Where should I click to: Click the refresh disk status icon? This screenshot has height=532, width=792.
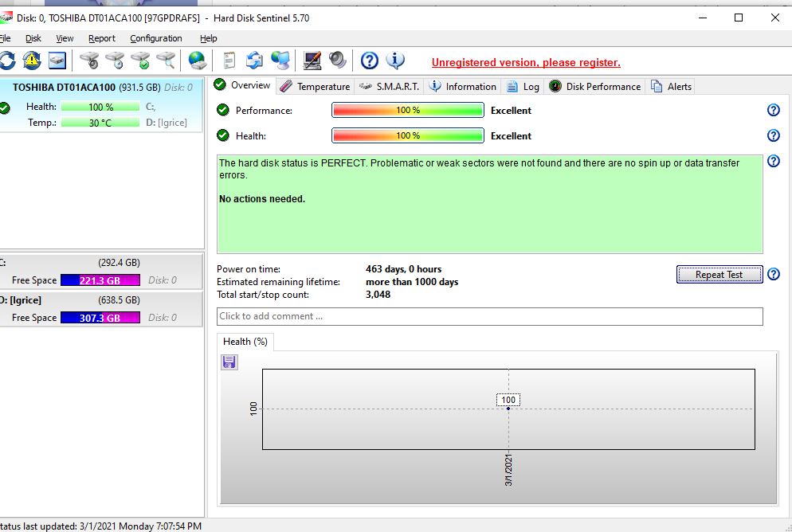(x=7, y=61)
